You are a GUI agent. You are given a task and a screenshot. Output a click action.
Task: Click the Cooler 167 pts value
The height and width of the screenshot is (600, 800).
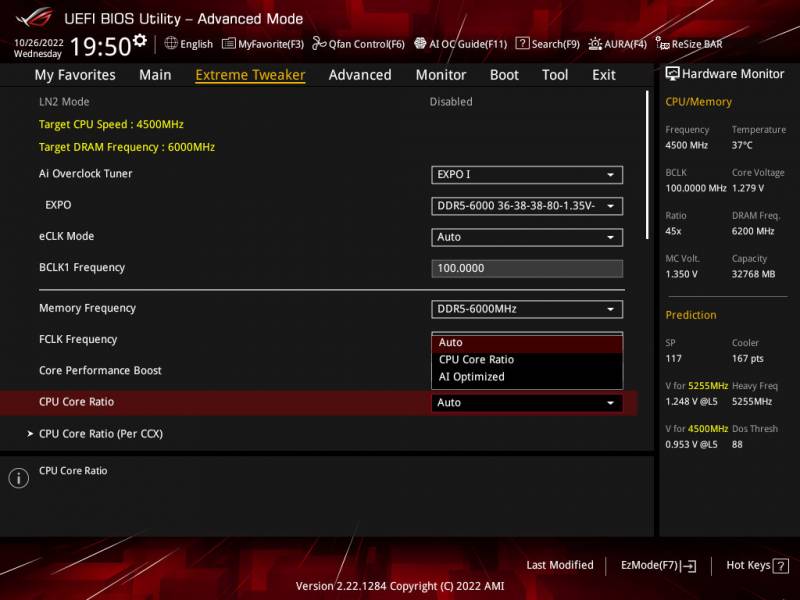[x=748, y=358]
